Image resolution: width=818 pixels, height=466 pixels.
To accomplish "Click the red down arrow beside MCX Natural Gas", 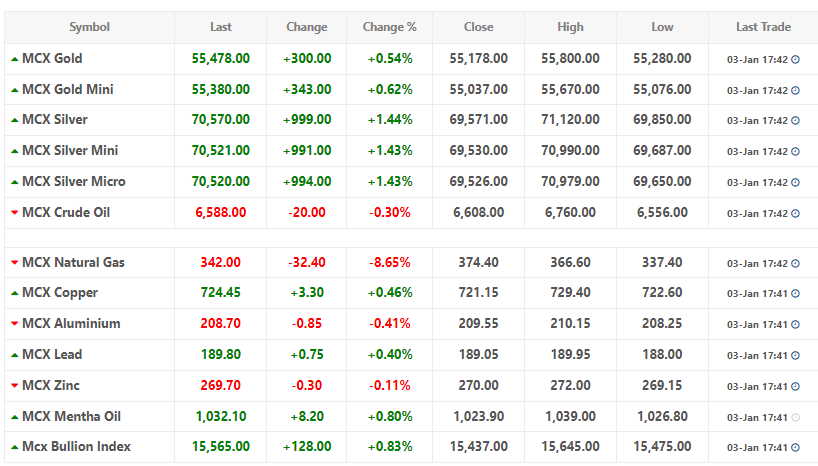I will click(x=15, y=262).
